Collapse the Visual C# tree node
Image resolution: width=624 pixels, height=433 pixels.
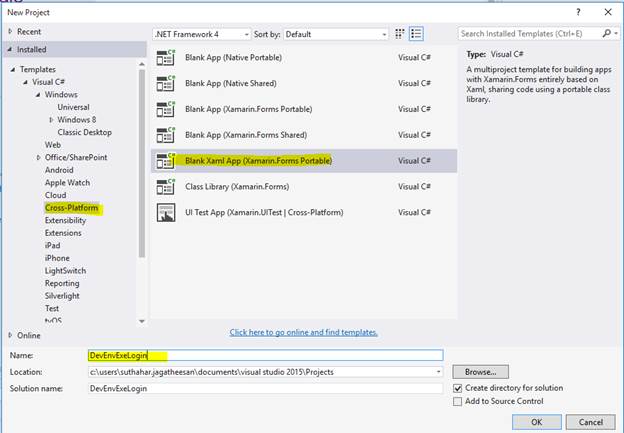26,82
